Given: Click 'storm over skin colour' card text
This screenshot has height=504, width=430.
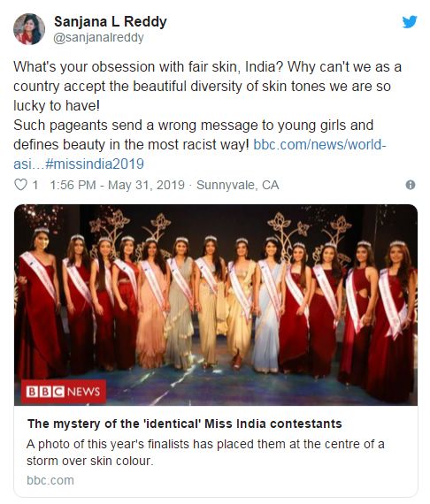Looking at the screenshot, I should 89,461.
